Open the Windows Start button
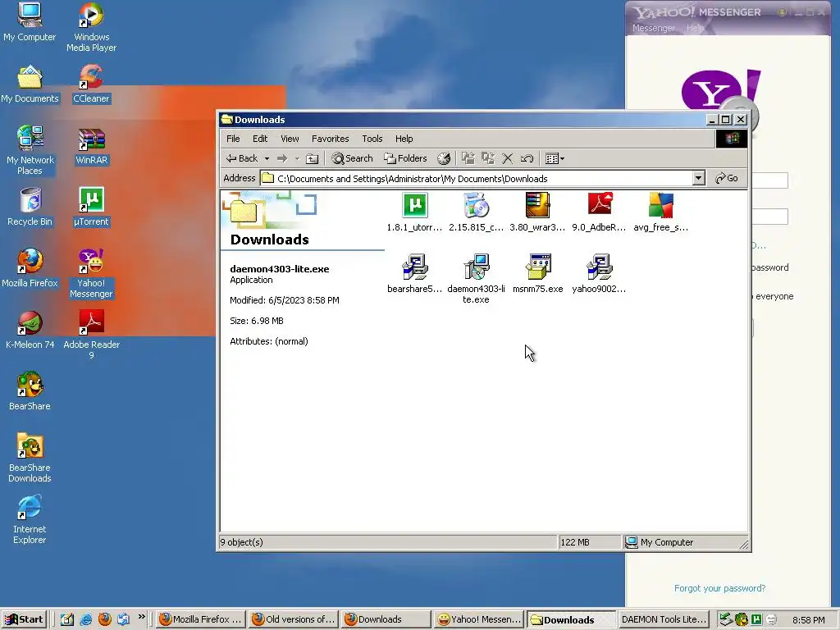The image size is (840, 630). coord(24,619)
